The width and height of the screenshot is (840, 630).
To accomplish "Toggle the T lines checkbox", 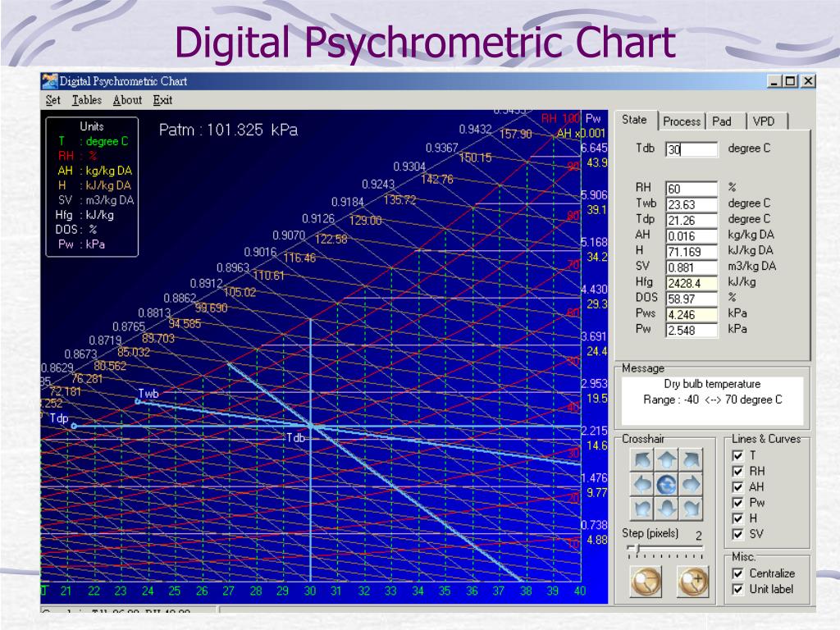I will click(x=737, y=455).
